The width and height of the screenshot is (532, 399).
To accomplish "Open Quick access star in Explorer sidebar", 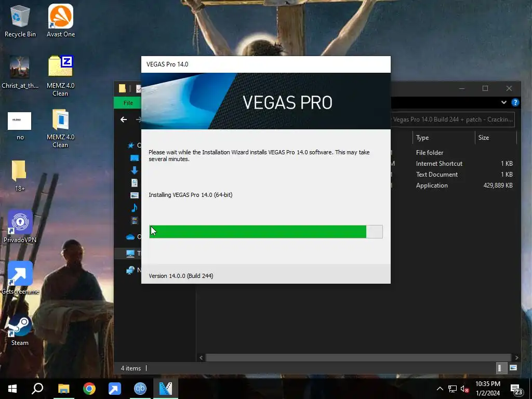I will [130, 145].
